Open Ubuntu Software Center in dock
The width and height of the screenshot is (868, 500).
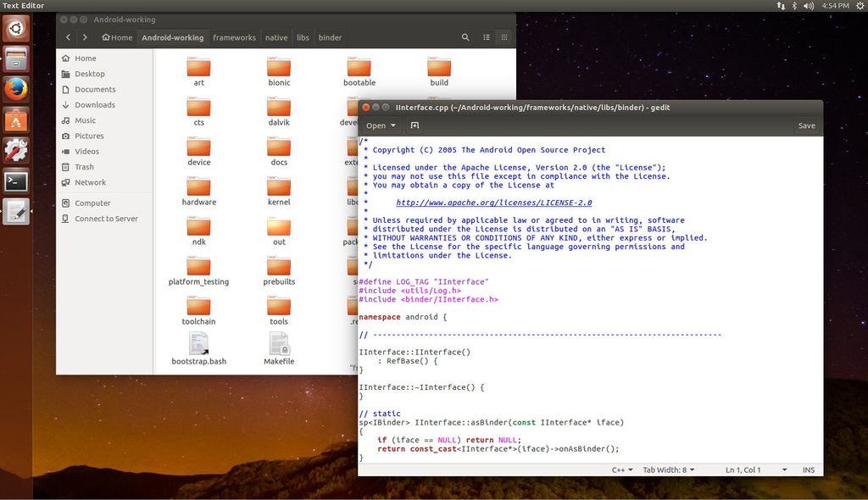tap(16, 120)
